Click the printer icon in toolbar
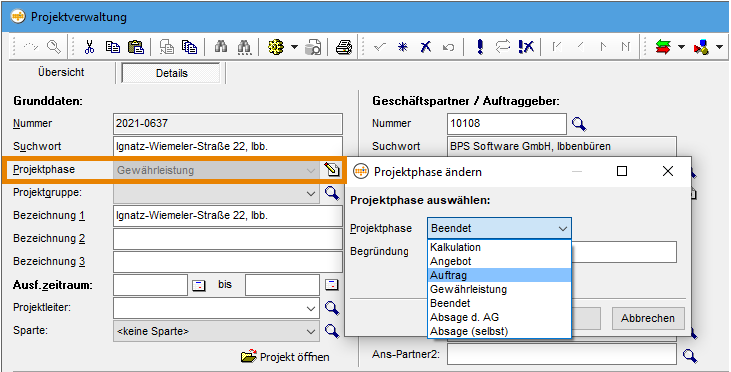Screen dimensions: 731x372 coord(344,47)
